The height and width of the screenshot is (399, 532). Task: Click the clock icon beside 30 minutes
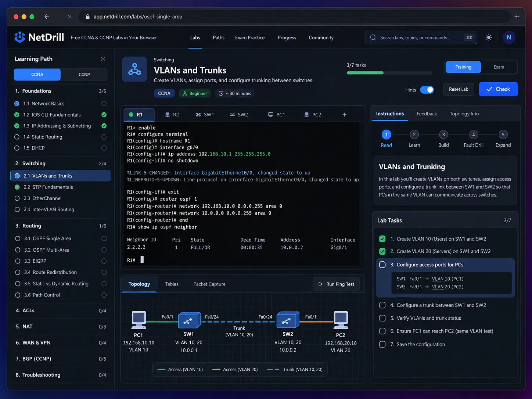(221, 93)
